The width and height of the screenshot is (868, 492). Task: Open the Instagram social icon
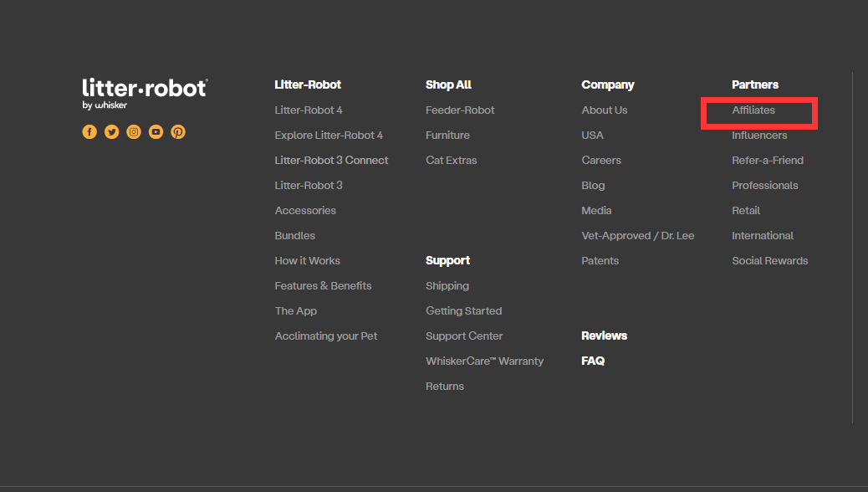click(134, 132)
